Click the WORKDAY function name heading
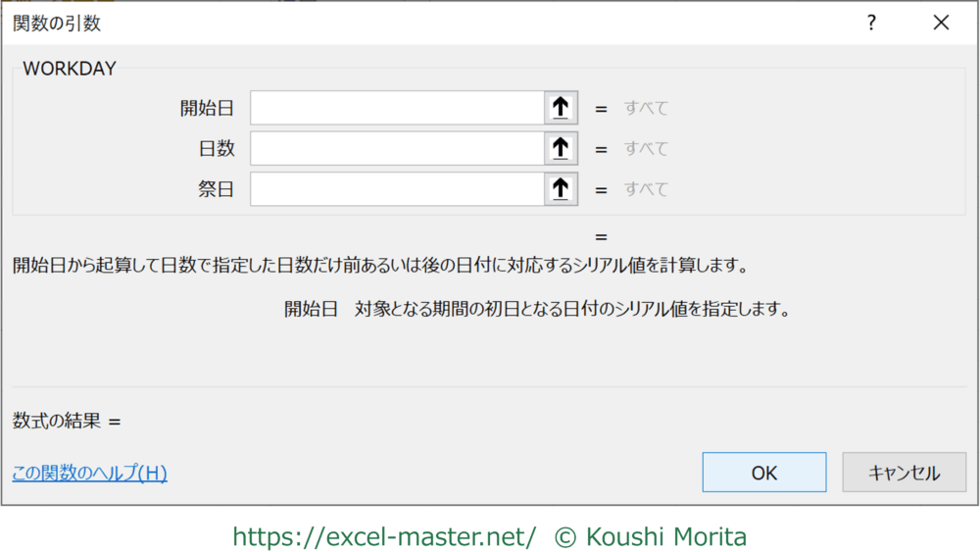 coord(70,69)
